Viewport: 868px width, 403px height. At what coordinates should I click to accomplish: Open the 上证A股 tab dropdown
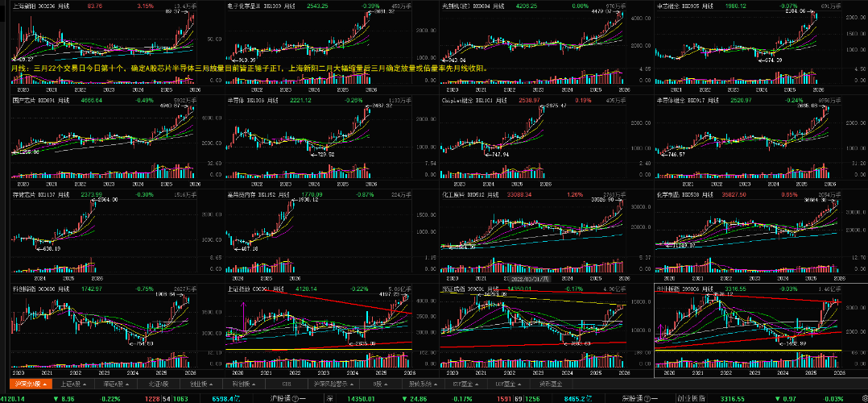[85, 384]
